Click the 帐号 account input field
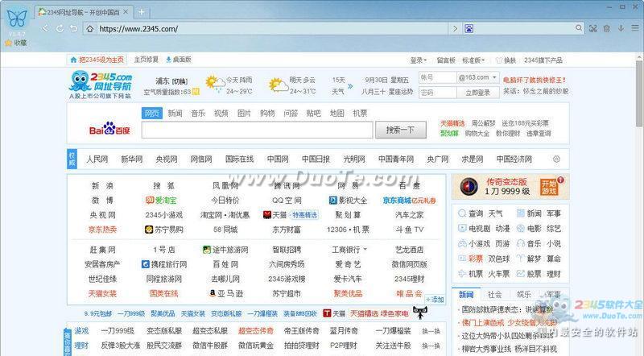Screen dimensions: 644x356 (437, 77)
